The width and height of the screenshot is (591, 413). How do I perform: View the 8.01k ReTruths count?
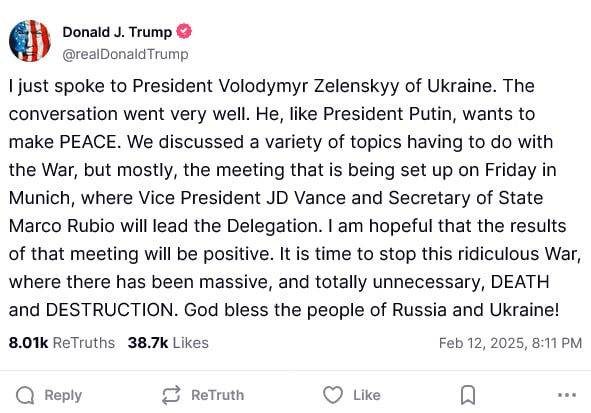pyautogui.click(x=28, y=343)
